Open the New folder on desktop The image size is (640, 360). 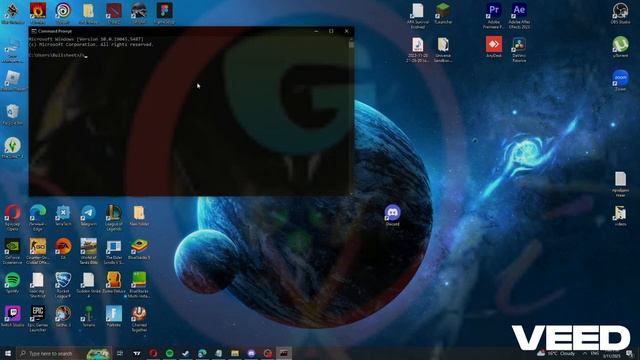point(139,215)
